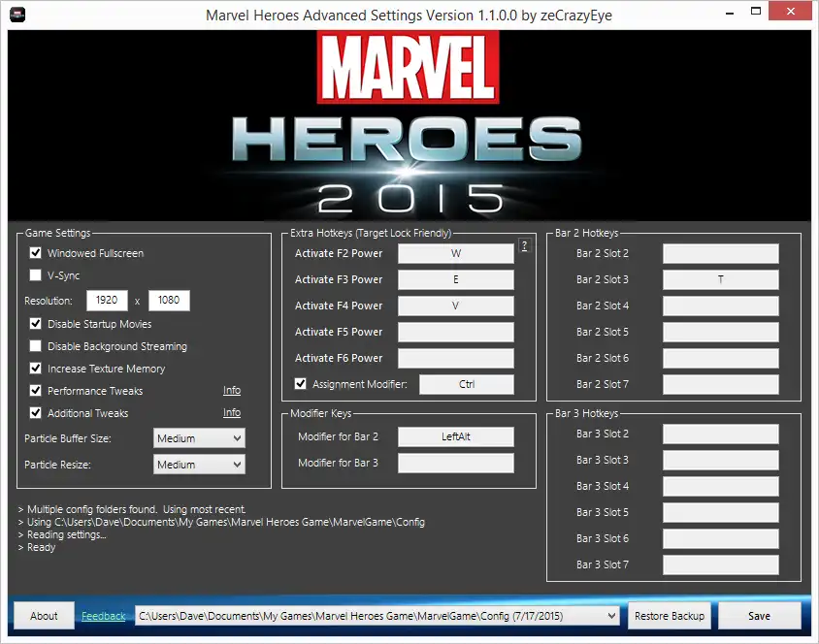Viewport: 819px width, 644px height.
Task: Click the app icon in title bar
Action: point(17,15)
